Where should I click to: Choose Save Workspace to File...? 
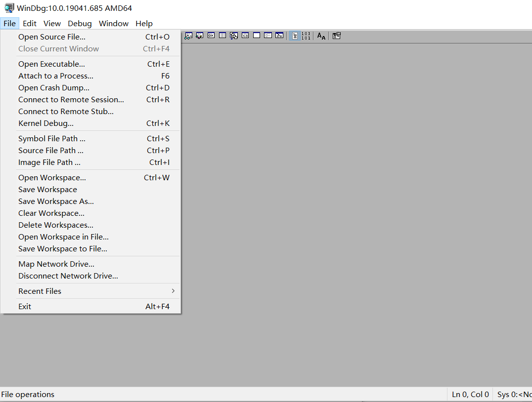[x=90, y=248]
